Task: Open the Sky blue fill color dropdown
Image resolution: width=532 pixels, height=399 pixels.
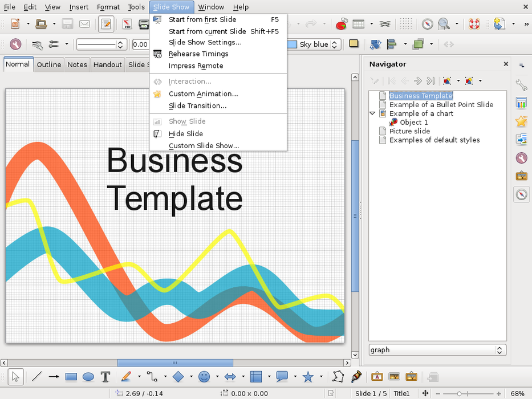Action: pyautogui.click(x=335, y=44)
